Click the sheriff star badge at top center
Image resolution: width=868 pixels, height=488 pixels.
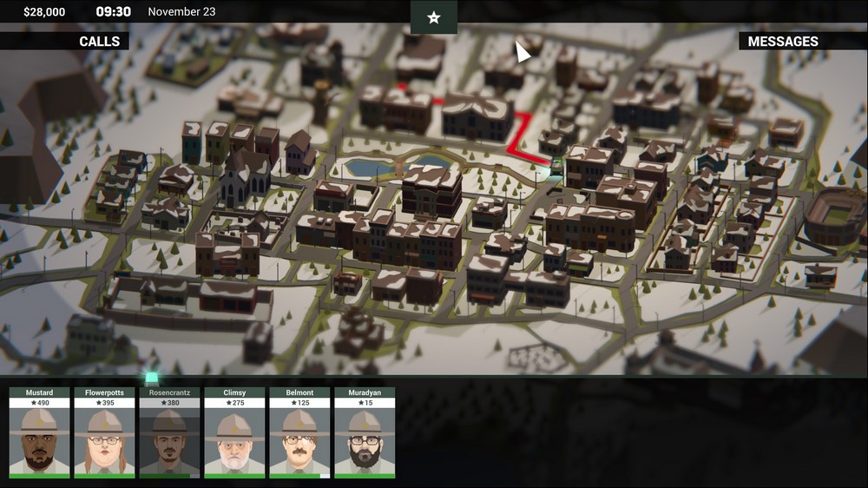click(433, 17)
